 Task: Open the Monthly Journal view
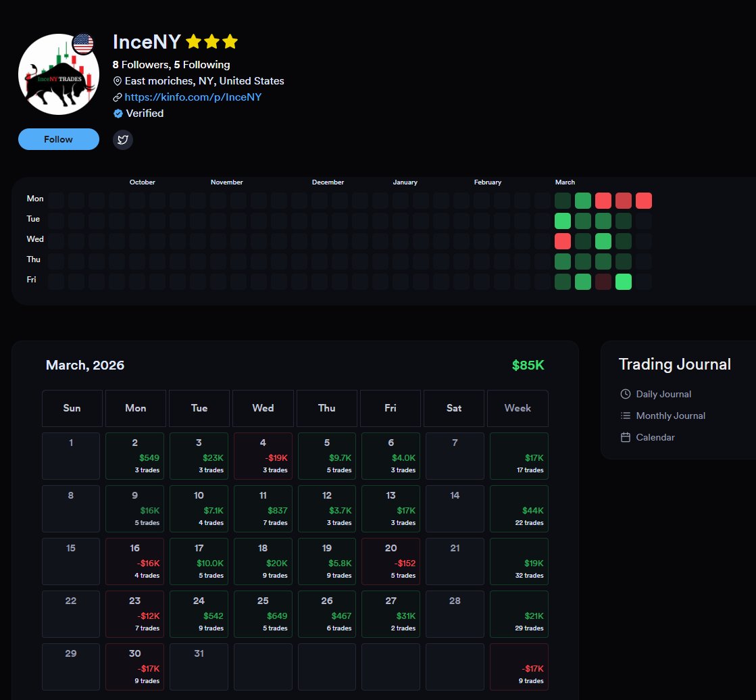coord(670,416)
